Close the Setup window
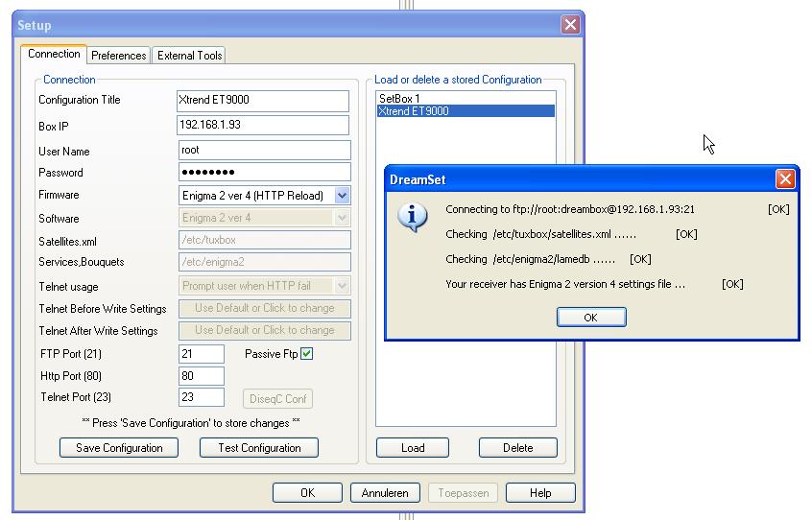This screenshot has width=812, height=520. click(570, 24)
